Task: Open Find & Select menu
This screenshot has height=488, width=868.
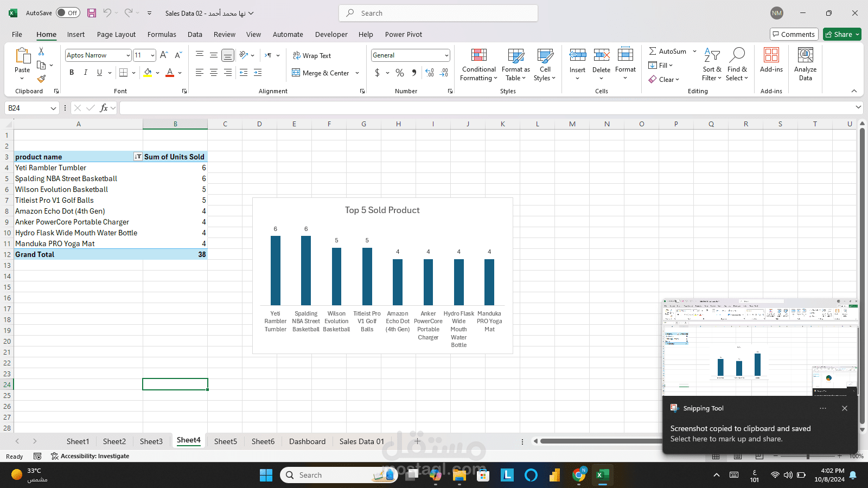Action: coord(737,65)
